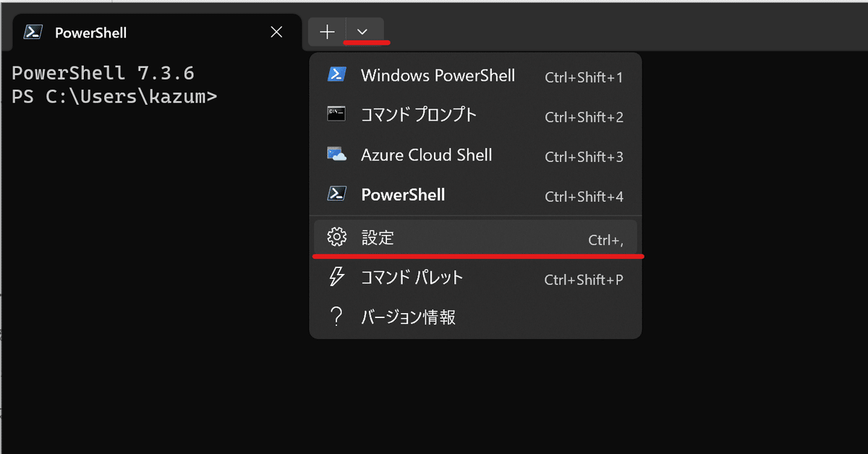Click the PowerShell icon on the tab
The width and height of the screenshot is (868, 454).
click(32, 32)
